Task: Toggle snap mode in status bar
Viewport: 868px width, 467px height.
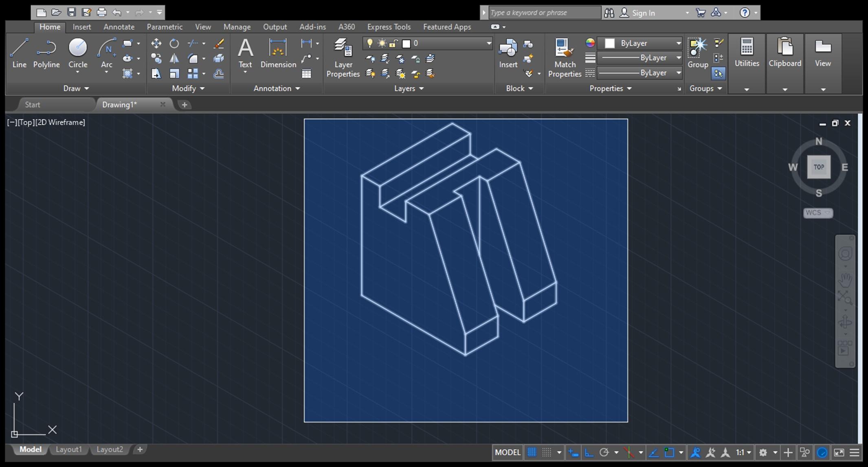Action: click(547, 452)
